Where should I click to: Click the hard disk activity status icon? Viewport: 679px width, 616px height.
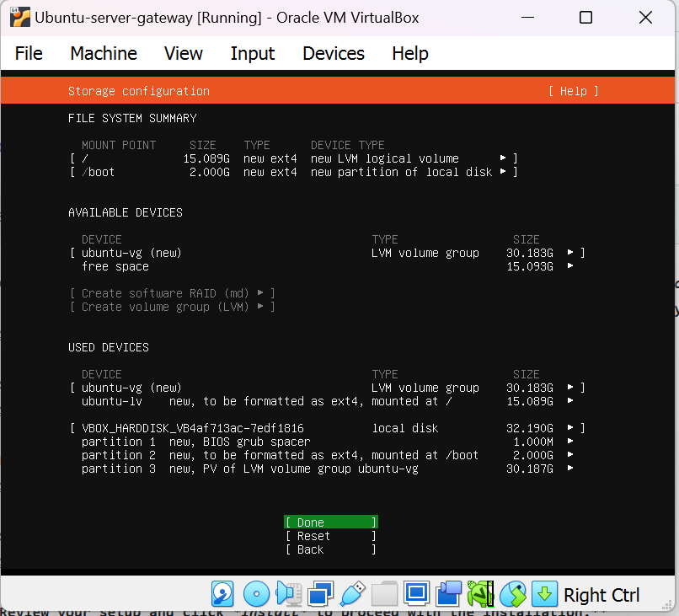(x=222, y=594)
